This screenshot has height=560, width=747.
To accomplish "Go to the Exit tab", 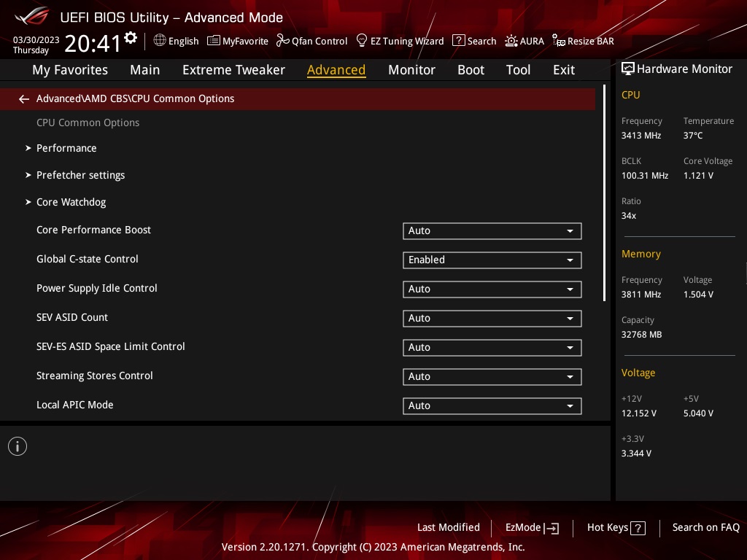I will pyautogui.click(x=564, y=70).
